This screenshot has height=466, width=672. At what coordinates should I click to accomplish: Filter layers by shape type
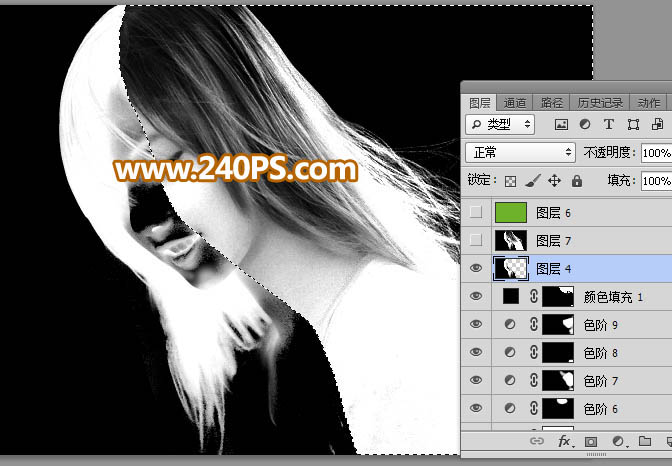pos(632,125)
